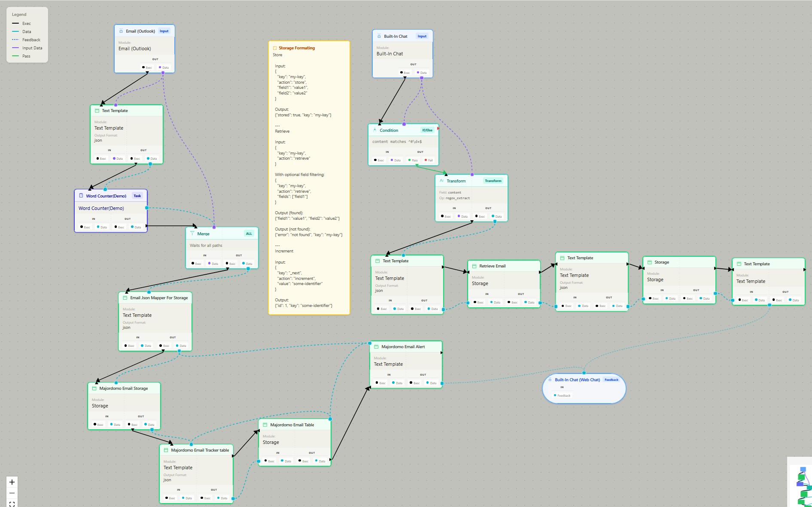Click Data output port of Email (Outlook)
812x507 pixels.
164,67
